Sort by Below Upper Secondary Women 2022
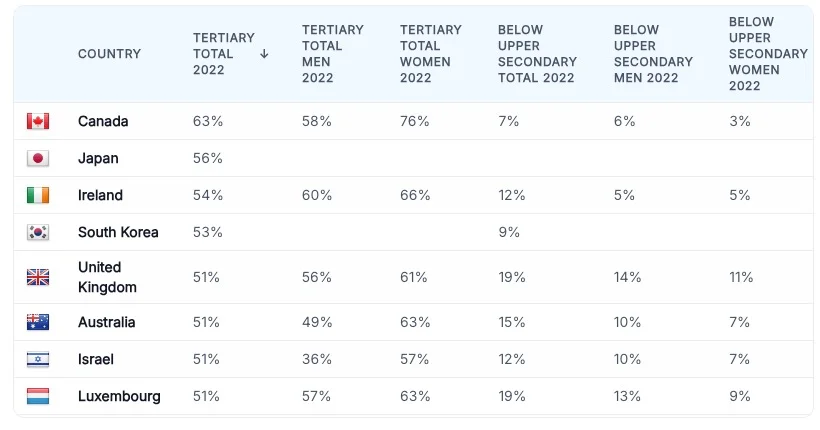Screen dimensions: 820x430 pyautogui.click(x=767, y=54)
